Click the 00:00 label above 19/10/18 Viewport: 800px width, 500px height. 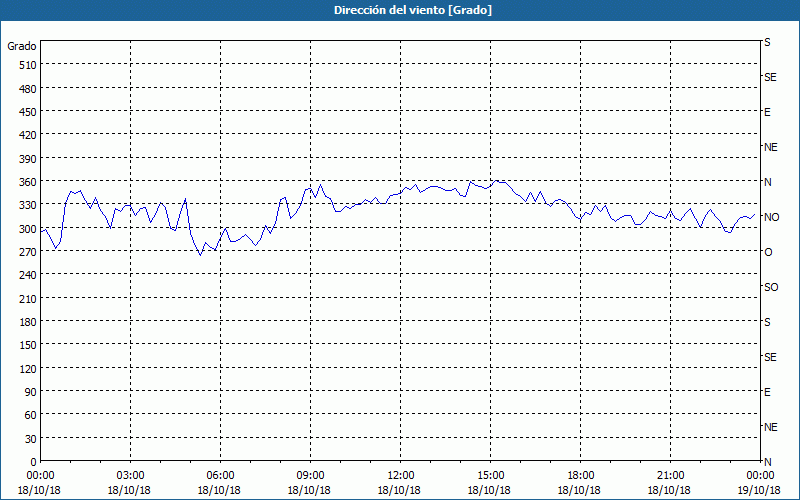(x=760, y=476)
